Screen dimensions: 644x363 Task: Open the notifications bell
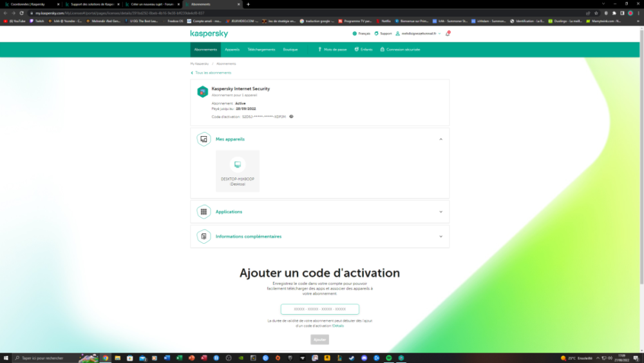pyautogui.click(x=448, y=34)
